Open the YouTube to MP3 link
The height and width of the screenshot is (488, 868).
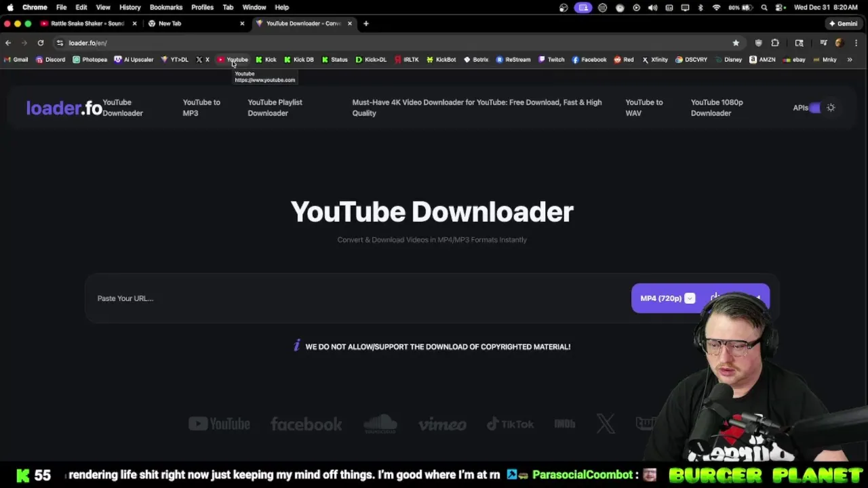pyautogui.click(x=201, y=108)
